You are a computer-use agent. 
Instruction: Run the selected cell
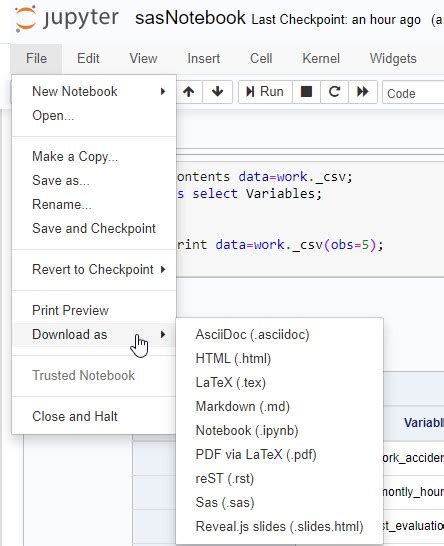[x=265, y=92]
